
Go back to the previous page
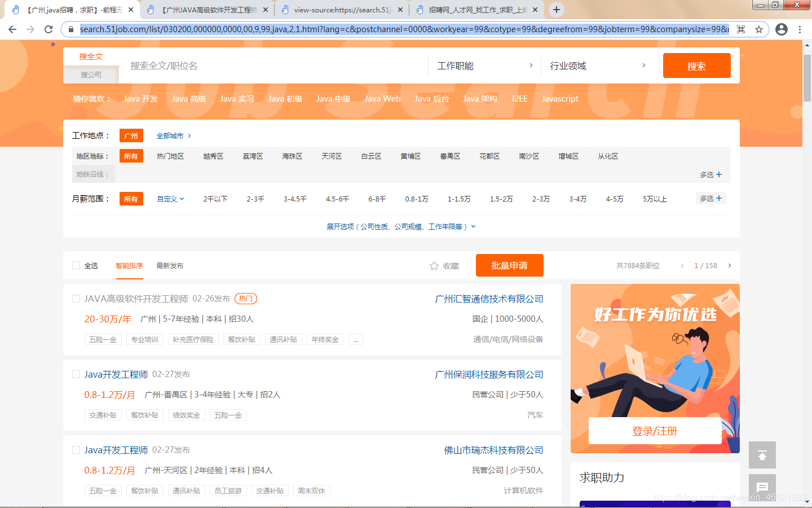point(12,29)
